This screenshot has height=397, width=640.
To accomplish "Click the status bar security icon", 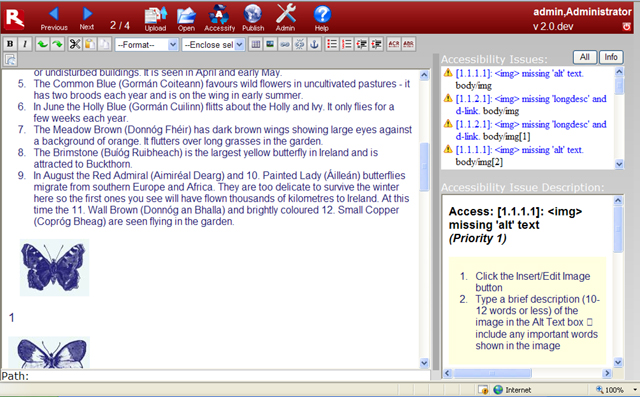I will 483,390.
